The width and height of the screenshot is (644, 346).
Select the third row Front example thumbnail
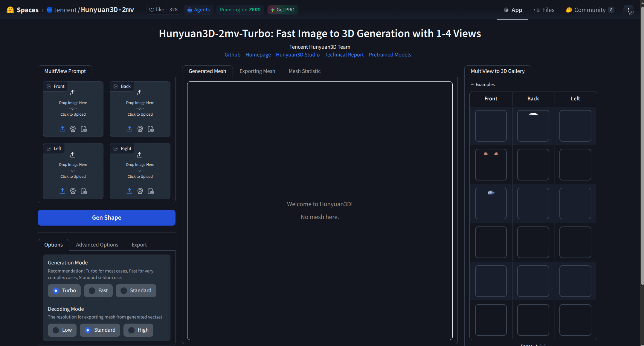(491, 203)
